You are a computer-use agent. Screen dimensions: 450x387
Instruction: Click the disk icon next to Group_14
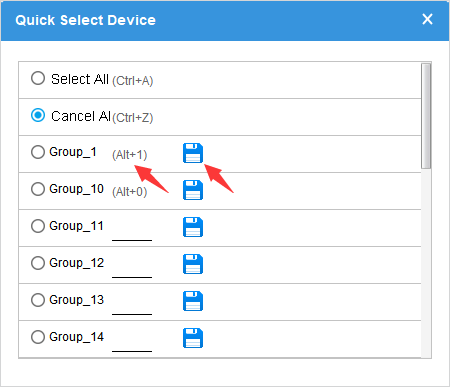pos(193,338)
